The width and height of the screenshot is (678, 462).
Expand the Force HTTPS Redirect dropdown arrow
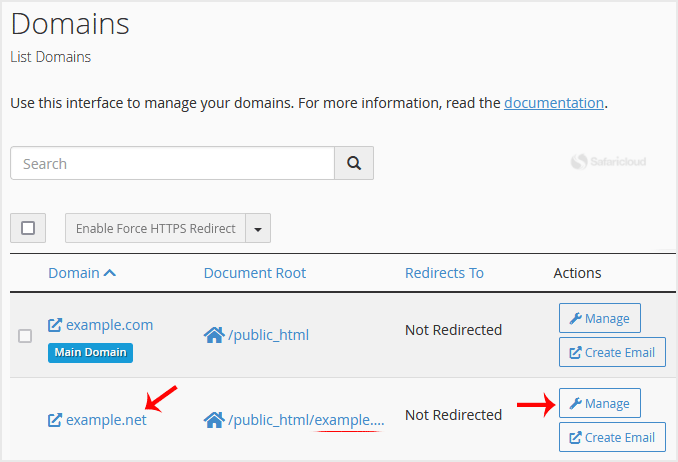[x=258, y=229]
